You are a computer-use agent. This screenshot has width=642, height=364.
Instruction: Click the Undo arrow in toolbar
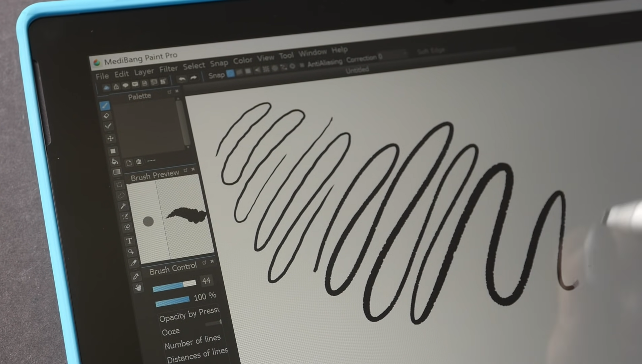tap(182, 79)
